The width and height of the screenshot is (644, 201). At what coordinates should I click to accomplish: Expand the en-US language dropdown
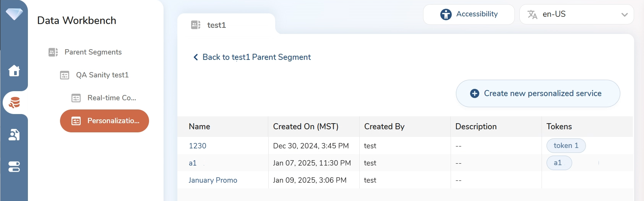pos(625,14)
